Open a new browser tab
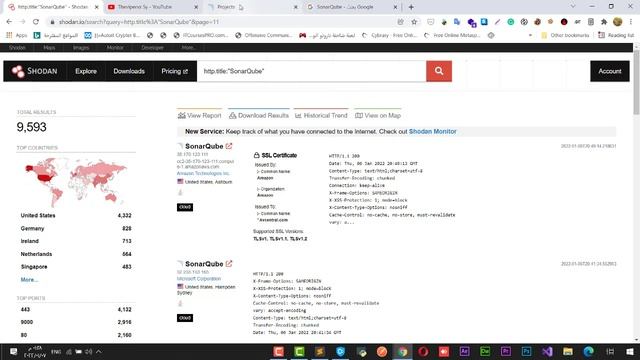This screenshot has width=640, height=360. 411,7
